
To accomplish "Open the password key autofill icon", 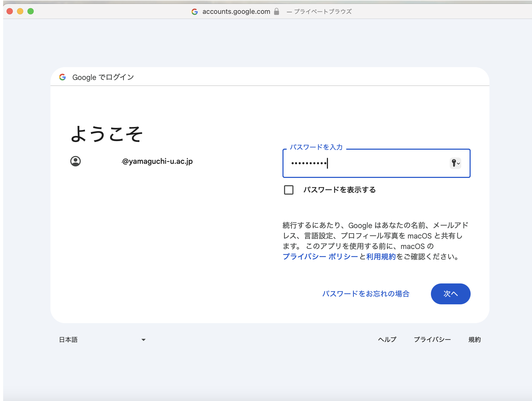I will [455, 163].
